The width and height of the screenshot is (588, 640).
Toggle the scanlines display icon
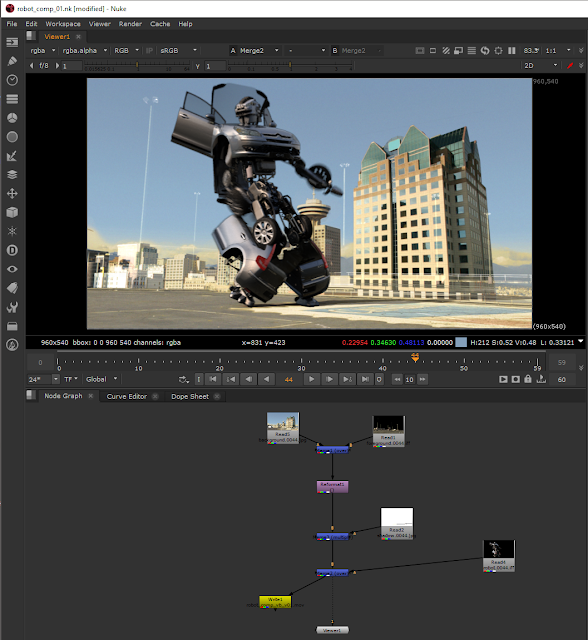tap(472, 51)
